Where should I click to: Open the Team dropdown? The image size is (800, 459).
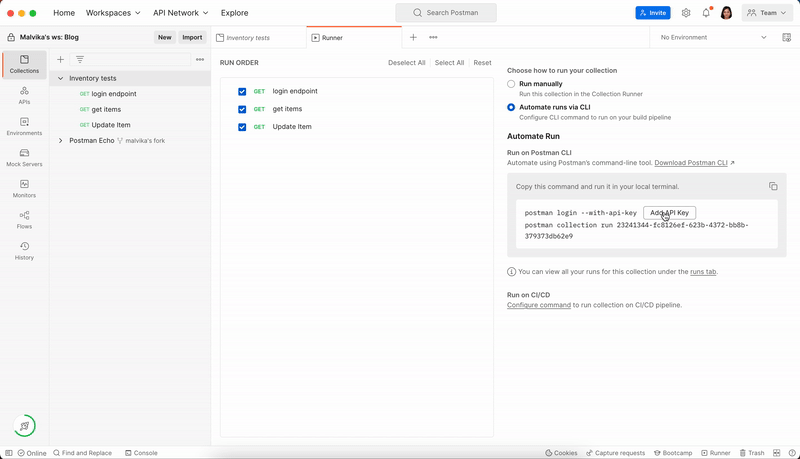click(x=767, y=13)
